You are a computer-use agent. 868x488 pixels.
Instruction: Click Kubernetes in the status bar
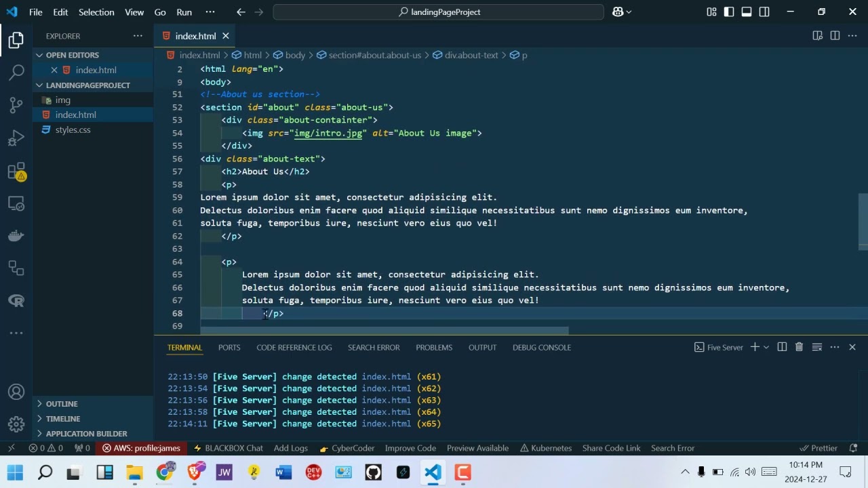(545, 448)
